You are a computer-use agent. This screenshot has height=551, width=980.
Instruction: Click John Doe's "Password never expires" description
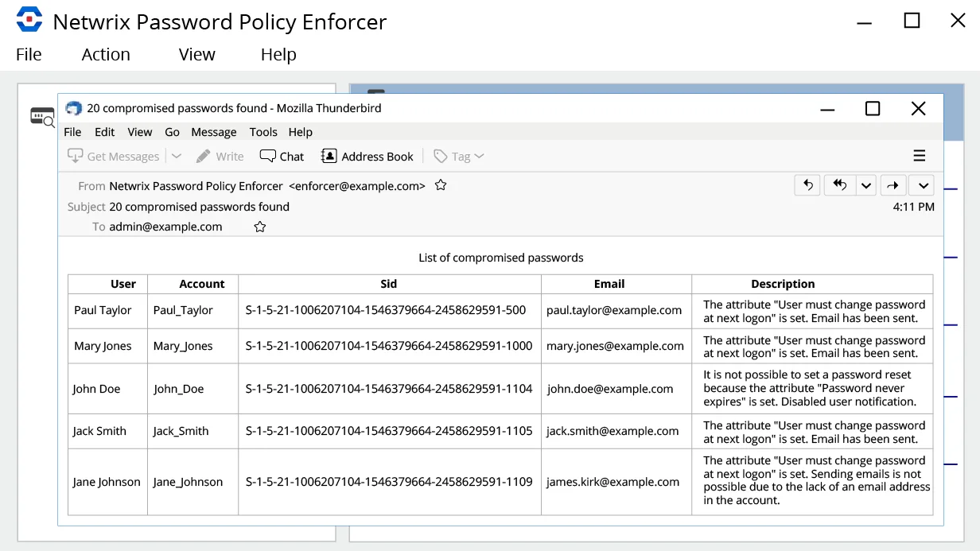pos(810,388)
